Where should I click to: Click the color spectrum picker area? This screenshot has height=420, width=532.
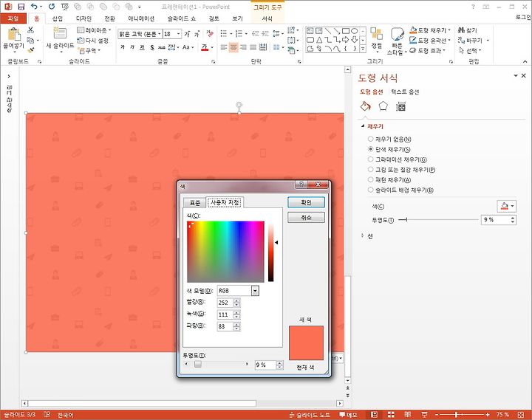225,252
